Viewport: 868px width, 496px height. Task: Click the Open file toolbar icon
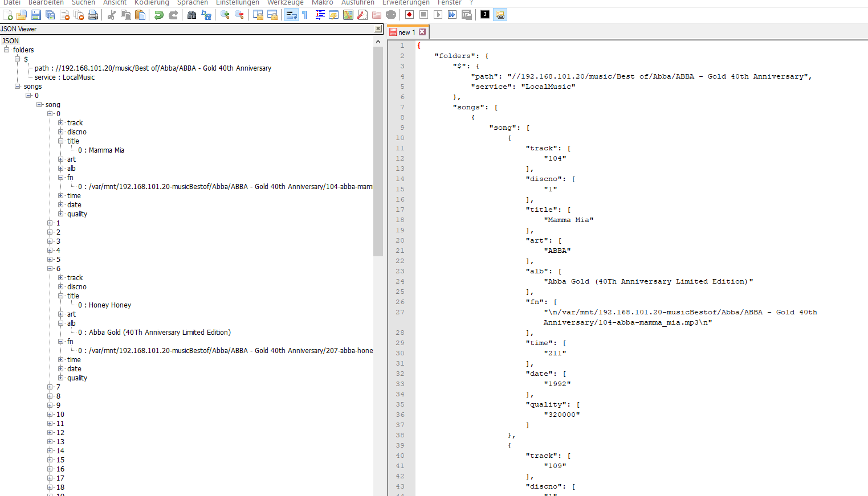22,15
